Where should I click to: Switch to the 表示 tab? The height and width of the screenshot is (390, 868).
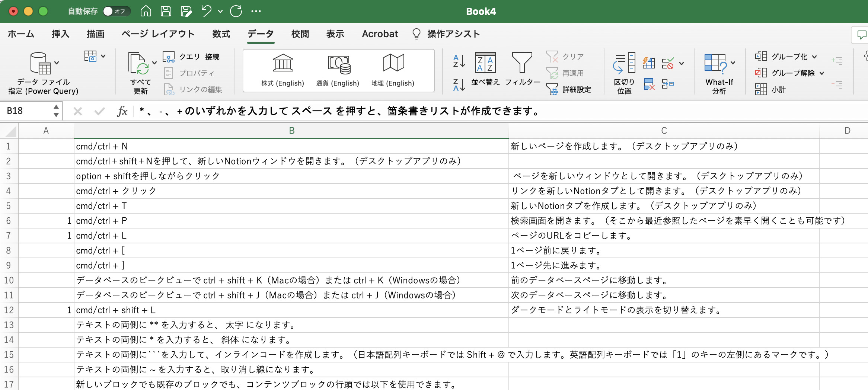tap(335, 34)
